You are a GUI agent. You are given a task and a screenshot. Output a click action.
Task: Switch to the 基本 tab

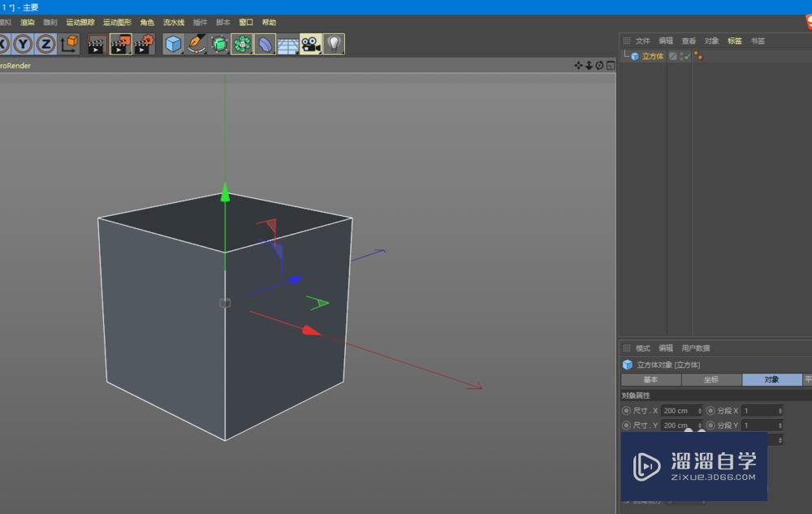click(x=651, y=379)
